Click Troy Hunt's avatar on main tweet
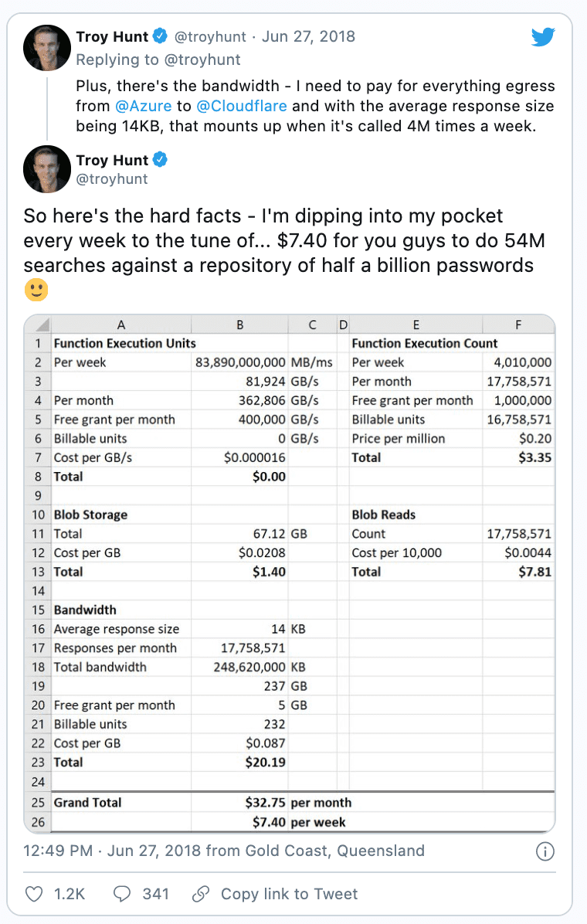 [x=47, y=169]
